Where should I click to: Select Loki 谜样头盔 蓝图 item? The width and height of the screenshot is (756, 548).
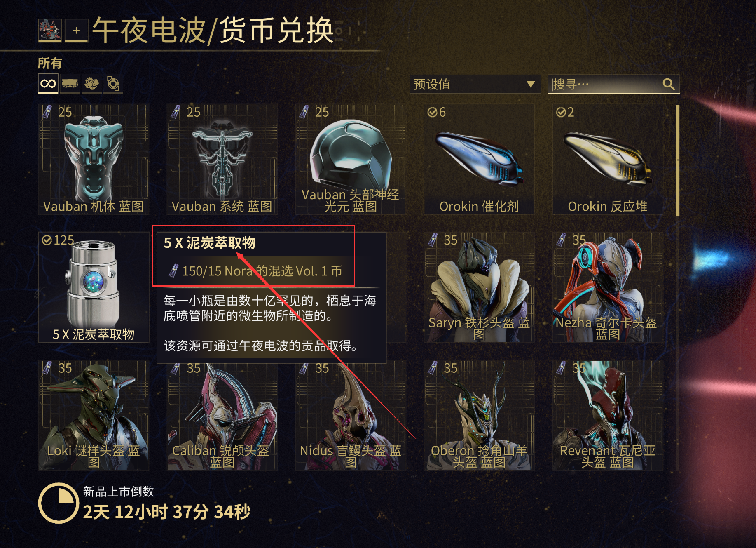pos(94,415)
